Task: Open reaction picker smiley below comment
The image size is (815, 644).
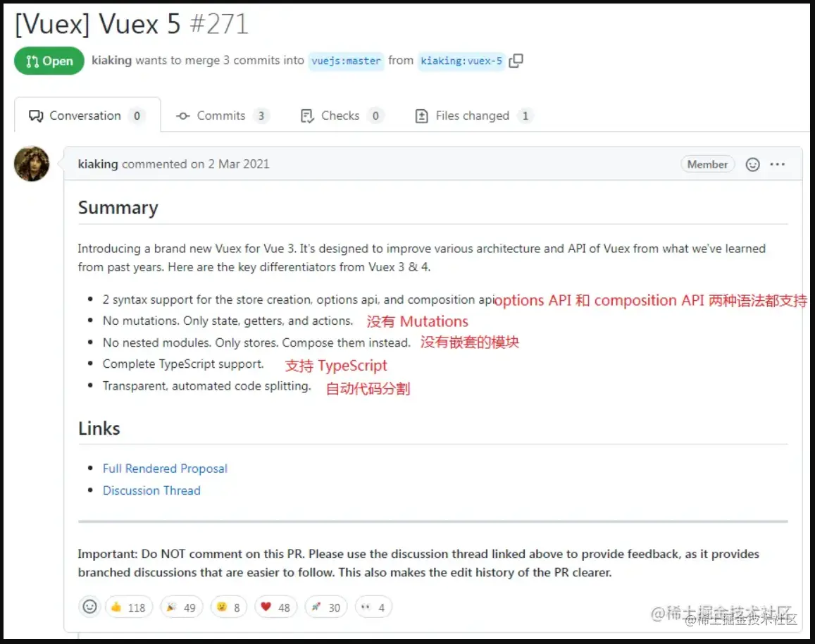Action: 89,607
